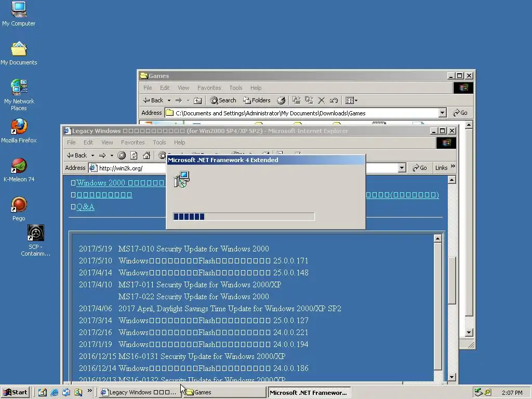532x399 pixels.
Task: Open Help menu in the Games window
Action: pos(256,88)
